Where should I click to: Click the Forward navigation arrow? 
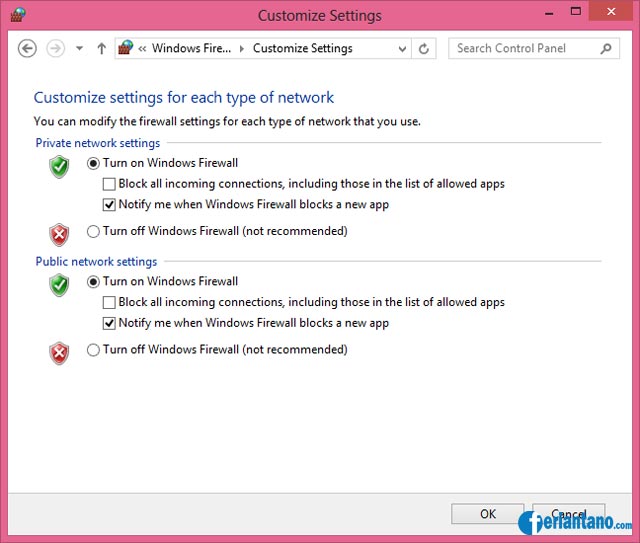(56, 49)
